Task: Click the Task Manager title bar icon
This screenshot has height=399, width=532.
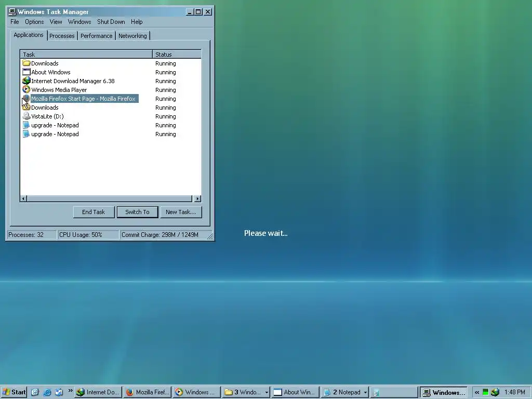Action: point(12,12)
